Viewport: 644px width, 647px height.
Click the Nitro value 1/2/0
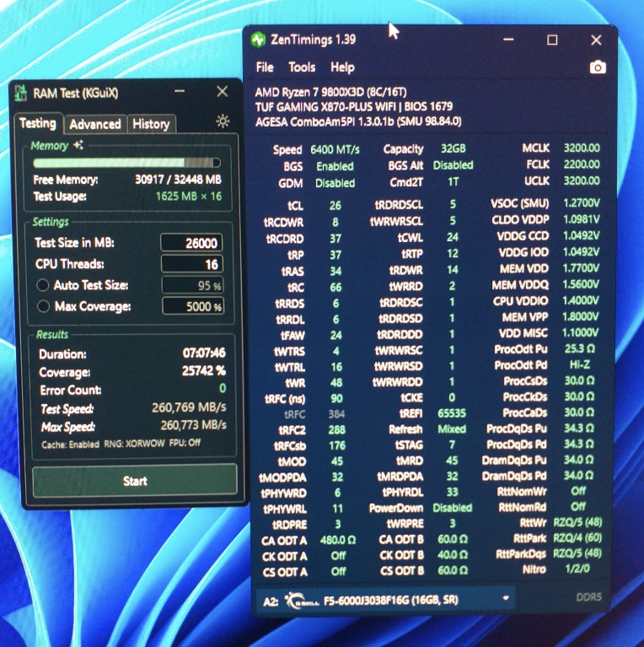pos(577,569)
